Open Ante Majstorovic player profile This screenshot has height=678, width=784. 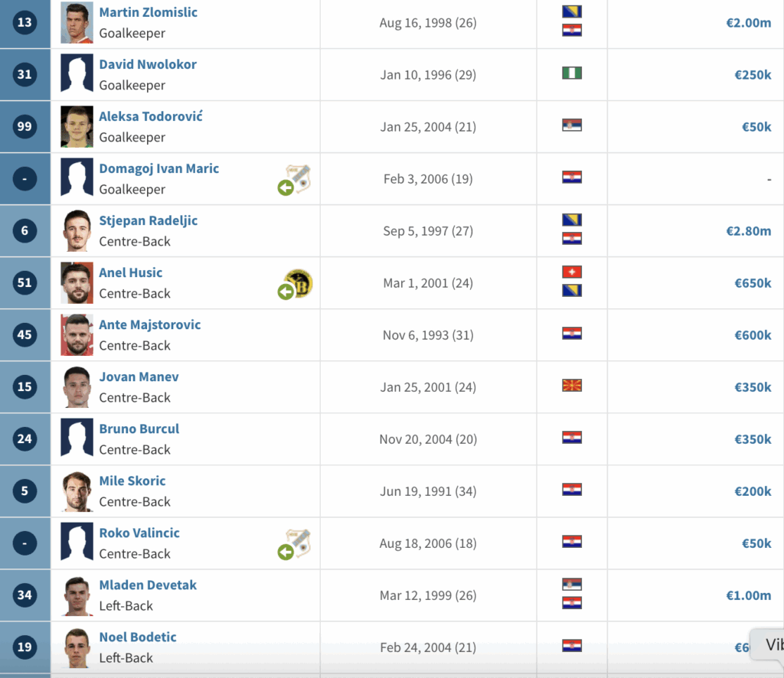click(x=150, y=324)
